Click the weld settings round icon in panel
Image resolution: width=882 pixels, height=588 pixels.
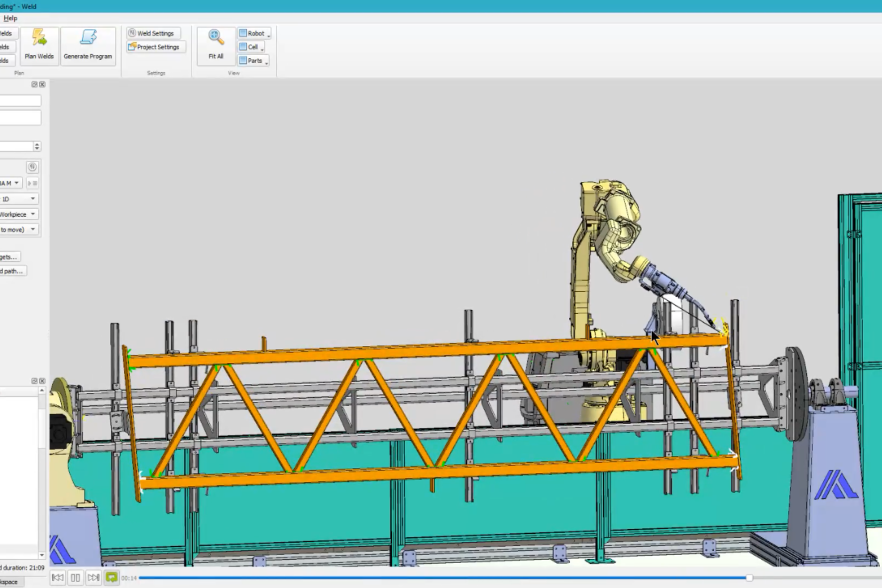32,167
